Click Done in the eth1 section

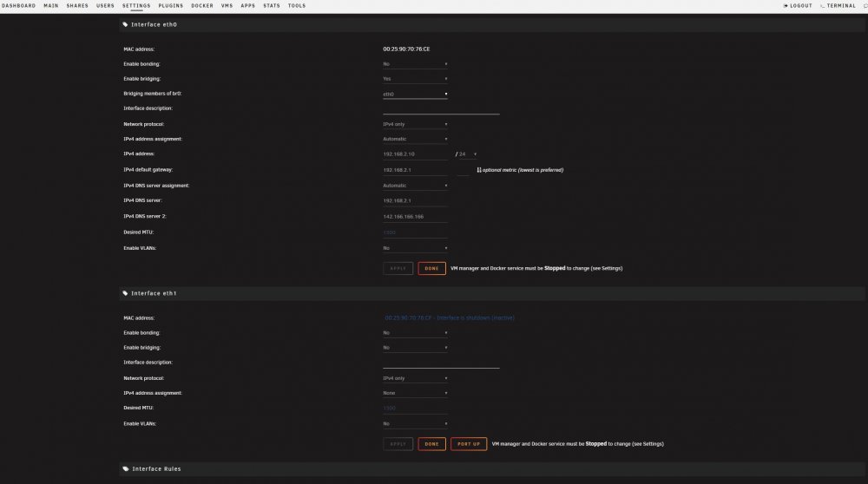(431, 443)
